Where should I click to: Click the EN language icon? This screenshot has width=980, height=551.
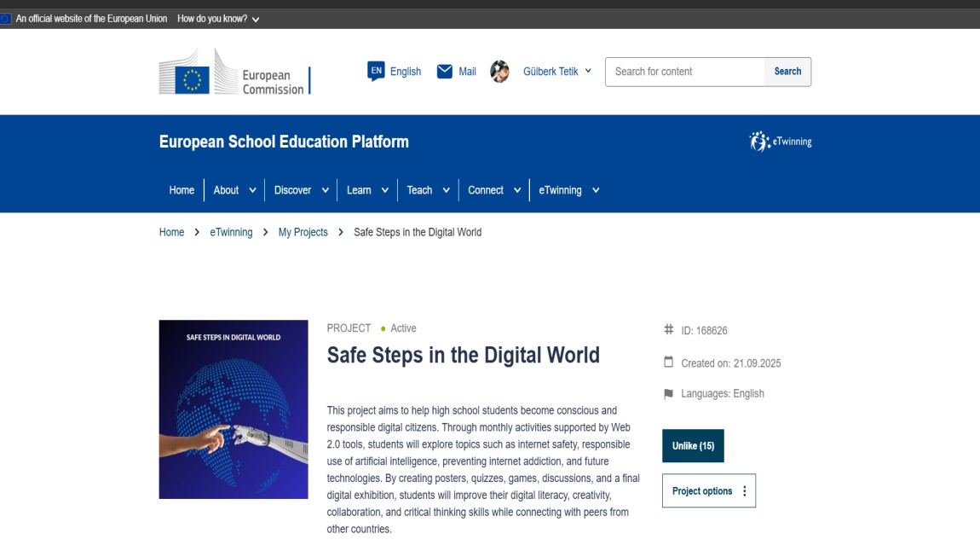[376, 72]
